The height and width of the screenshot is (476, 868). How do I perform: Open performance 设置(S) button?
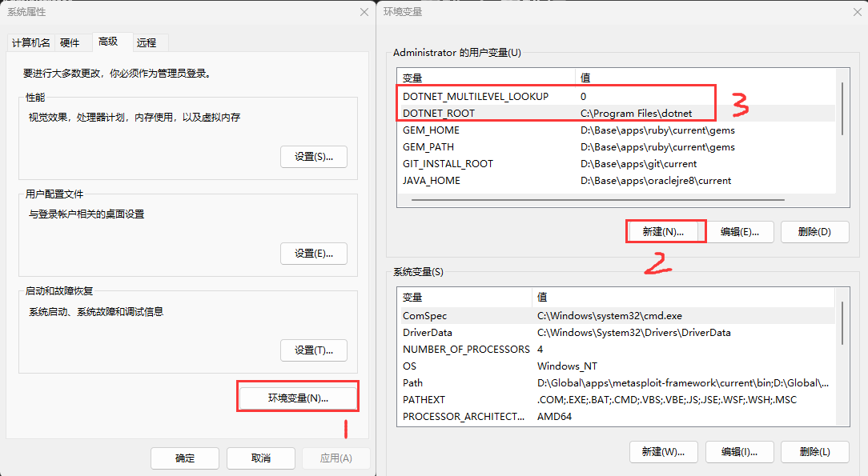[314, 157]
